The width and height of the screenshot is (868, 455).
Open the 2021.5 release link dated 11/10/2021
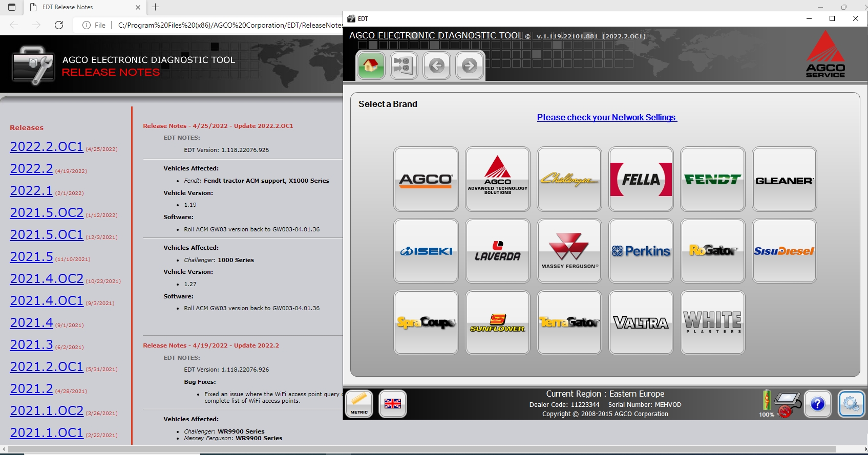click(x=31, y=256)
